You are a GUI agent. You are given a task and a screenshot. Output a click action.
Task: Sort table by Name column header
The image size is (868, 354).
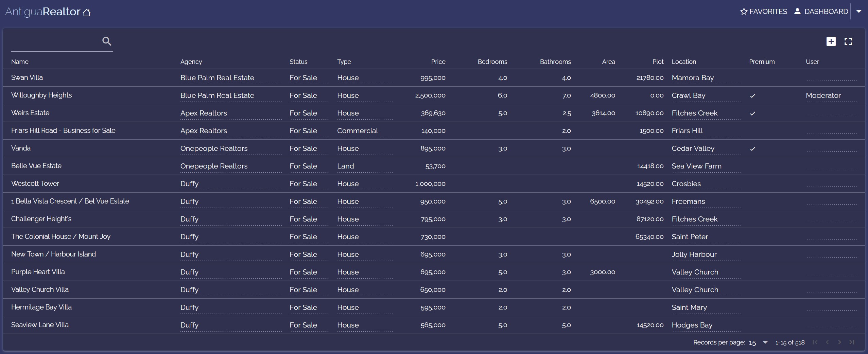pyautogui.click(x=20, y=62)
